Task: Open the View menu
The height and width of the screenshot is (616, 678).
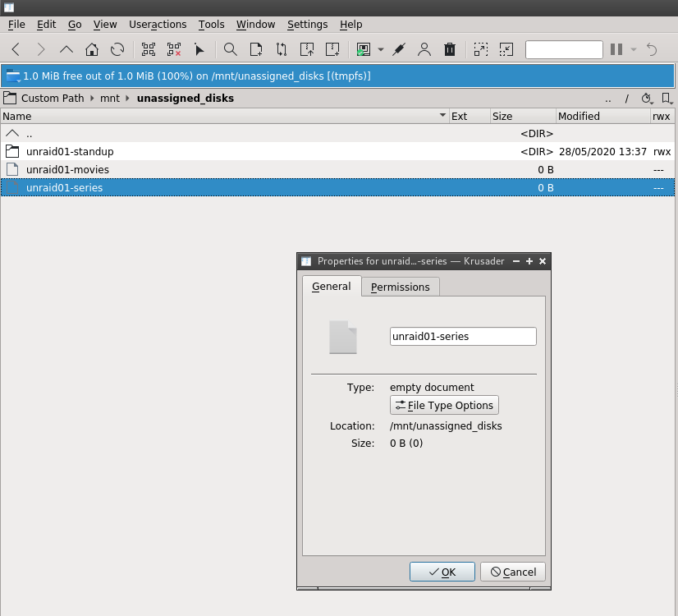Action: pyautogui.click(x=105, y=25)
